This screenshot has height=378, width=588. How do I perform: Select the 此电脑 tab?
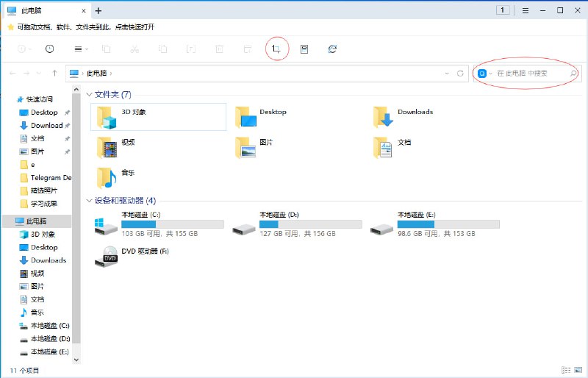click(x=44, y=10)
